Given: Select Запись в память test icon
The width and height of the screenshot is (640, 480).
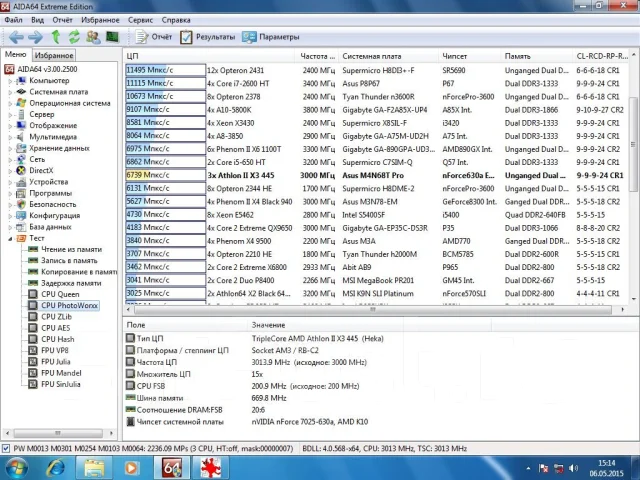Looking at the screenshot, I should pyautogui.click(x=33, y=260).
